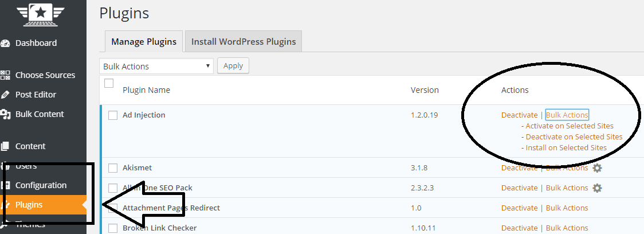The height and width of the screenshot is (234, 644).
Task: Open Dashboard via its sidebar icon
Action: [6, 43]
